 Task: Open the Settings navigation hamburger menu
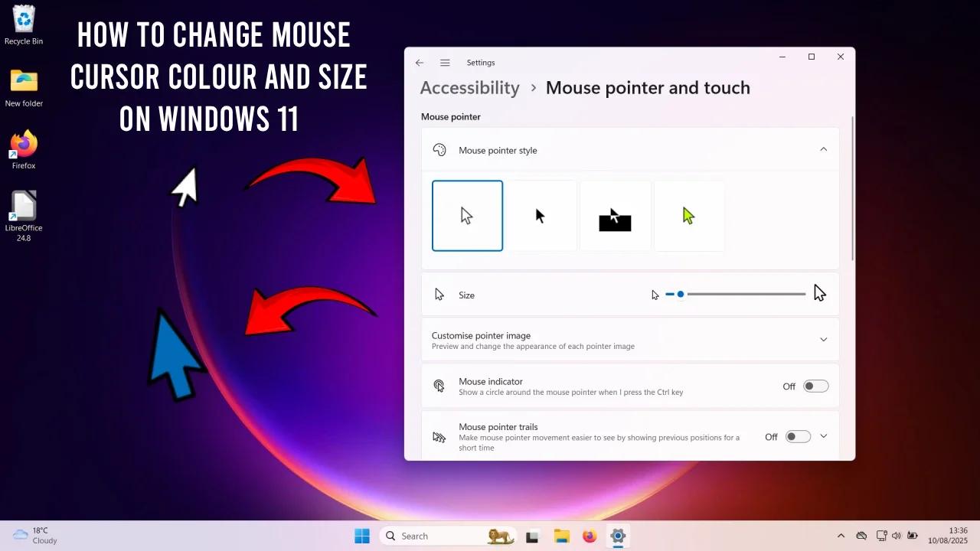[445, 63]
